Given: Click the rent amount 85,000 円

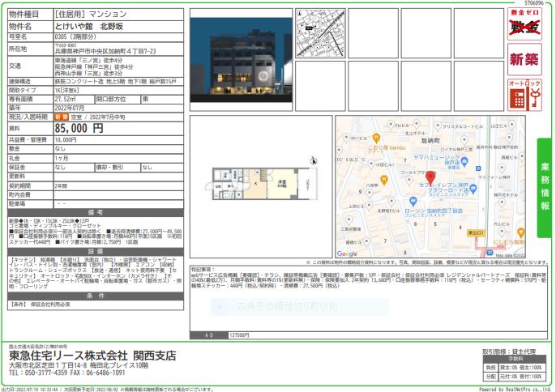Looking at the screenshot, I should coord(79,128).
